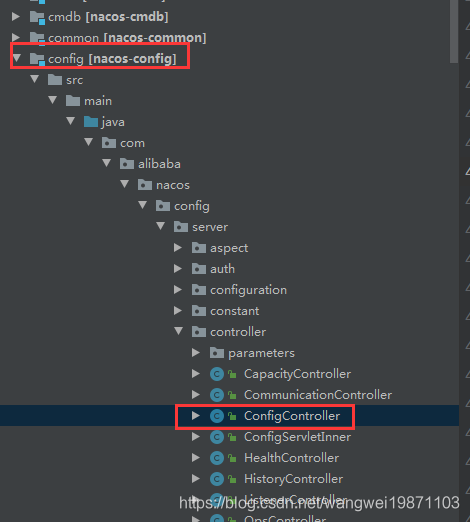This screenshot has width=470, height=522.
Task: Click the constant package icon
Action: coord(199,311)
